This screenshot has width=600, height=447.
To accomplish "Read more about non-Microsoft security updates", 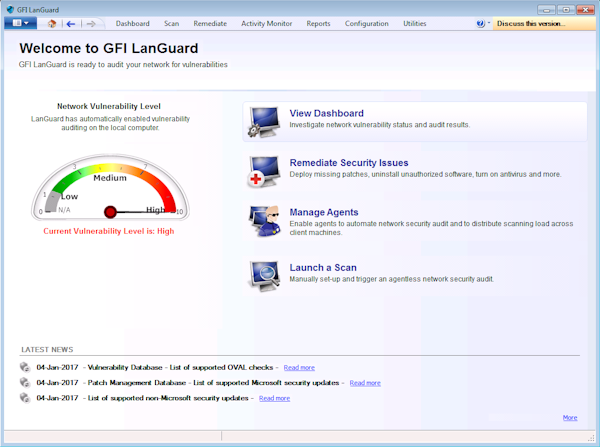I will [274, 398].
